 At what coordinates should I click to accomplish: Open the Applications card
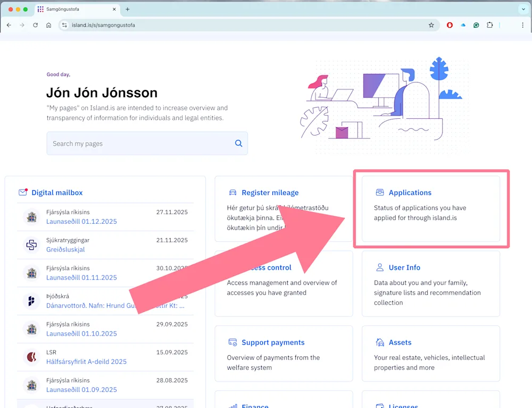(431, 209)
